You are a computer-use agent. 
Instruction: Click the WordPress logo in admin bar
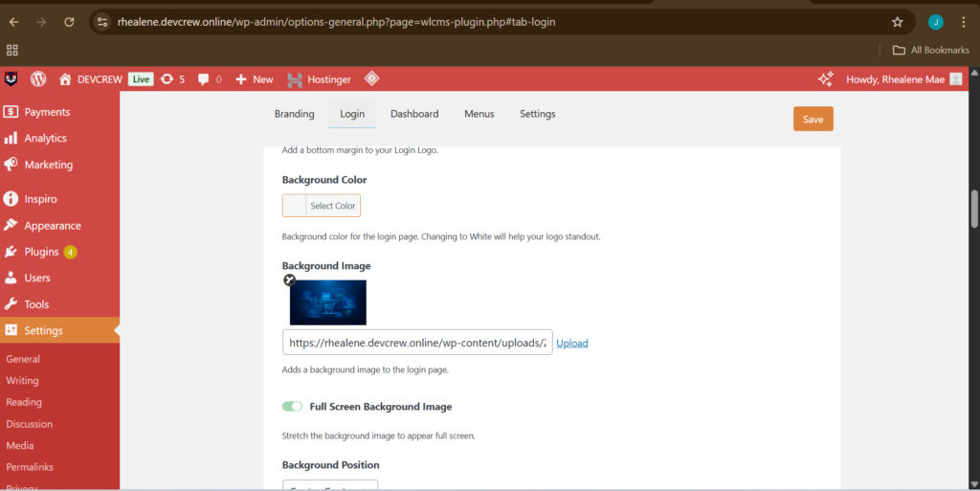38,79
